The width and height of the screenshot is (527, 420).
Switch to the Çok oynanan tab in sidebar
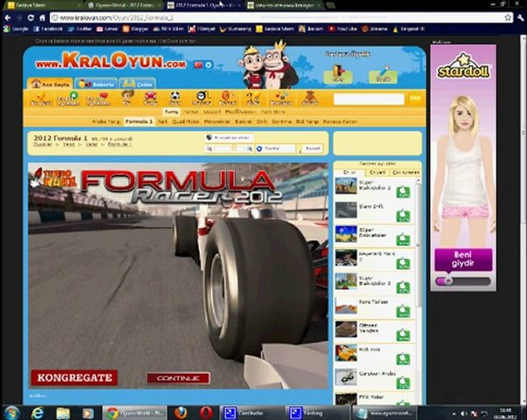pyautogui.click(x=406, y=172)
